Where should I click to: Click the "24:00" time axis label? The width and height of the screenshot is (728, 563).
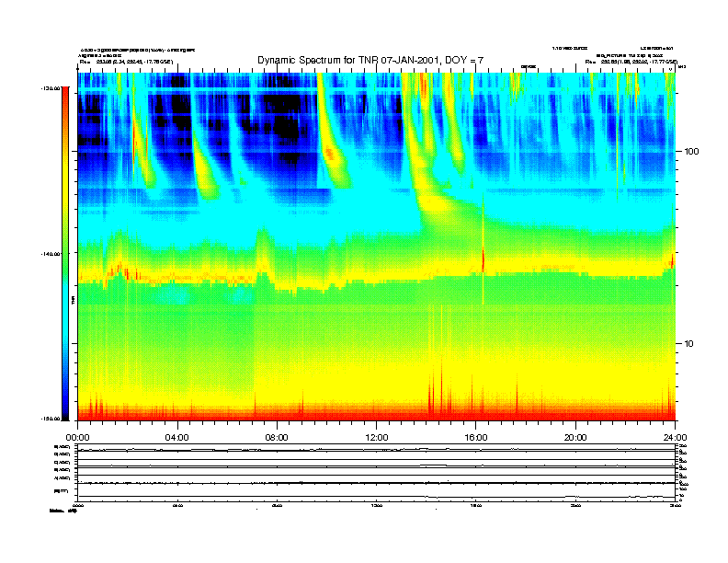point(675,438)
